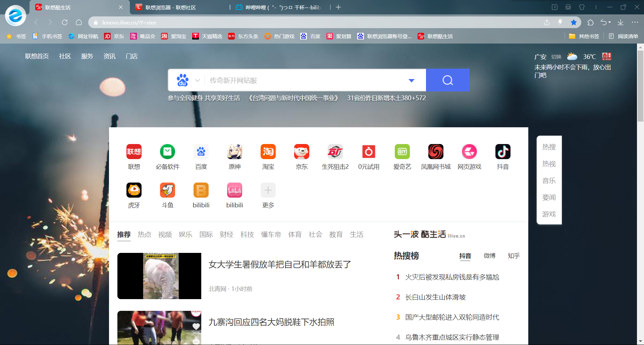Screen dimensions: 644x345
Task: Click the lightning speed-mode icon
Action: [x=560, y=22]
